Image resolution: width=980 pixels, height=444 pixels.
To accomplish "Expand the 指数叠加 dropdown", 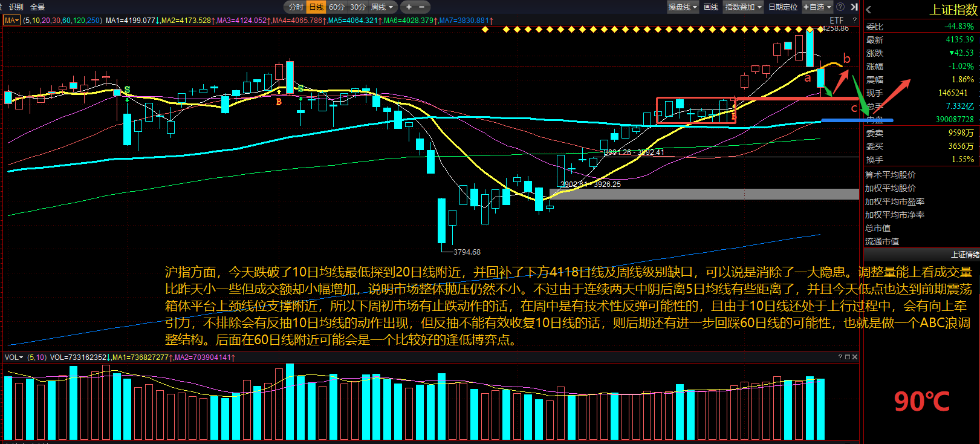I will point(743,7).
